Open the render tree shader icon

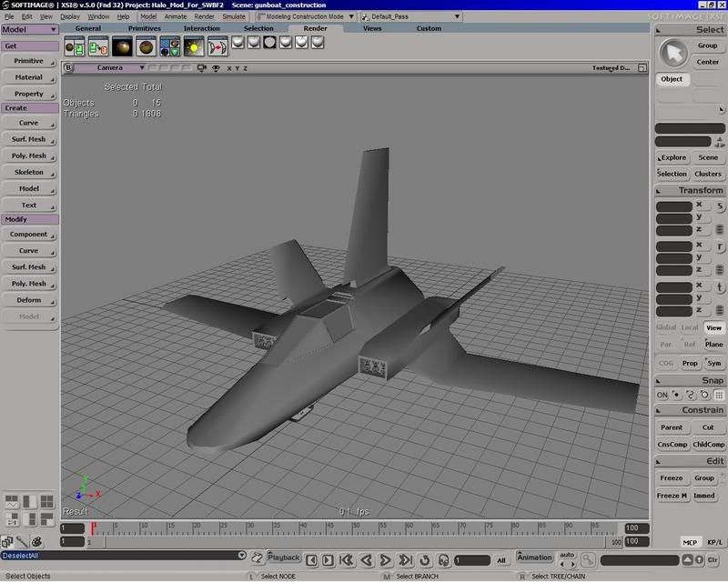(170, 47)
